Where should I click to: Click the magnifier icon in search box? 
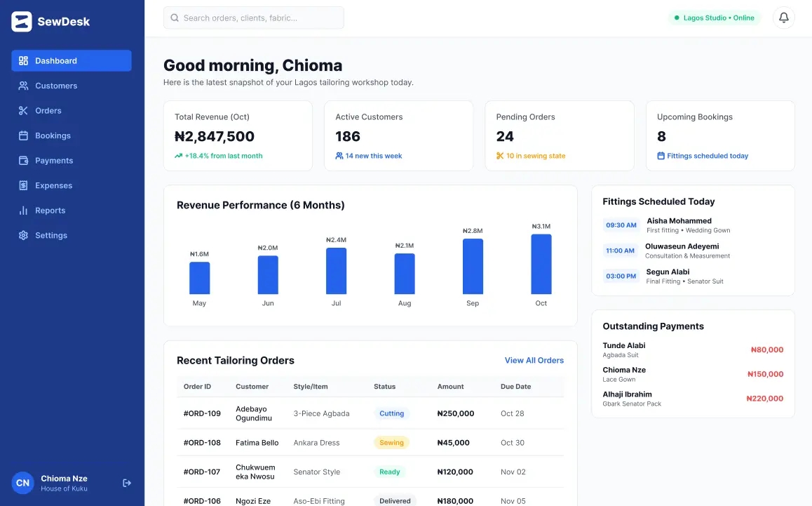[x=175, y=18]
